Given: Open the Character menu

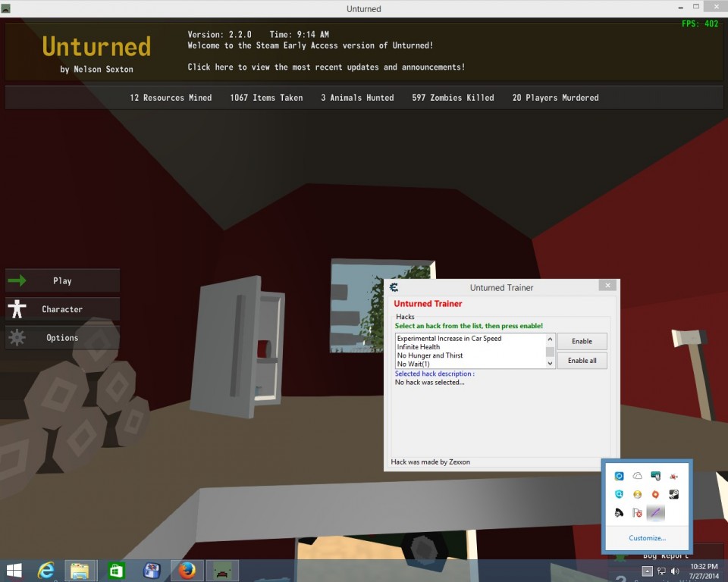Looking at the screenshot, I should tap(63, 309).
